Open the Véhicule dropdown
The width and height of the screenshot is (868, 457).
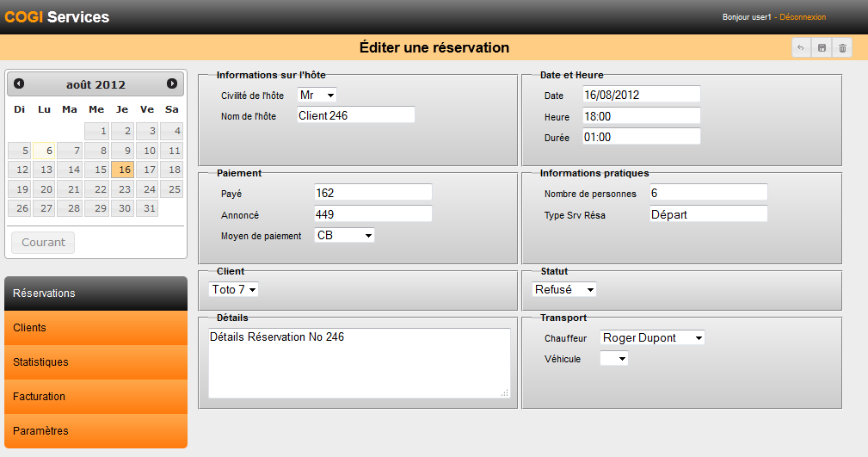(613, 359)
